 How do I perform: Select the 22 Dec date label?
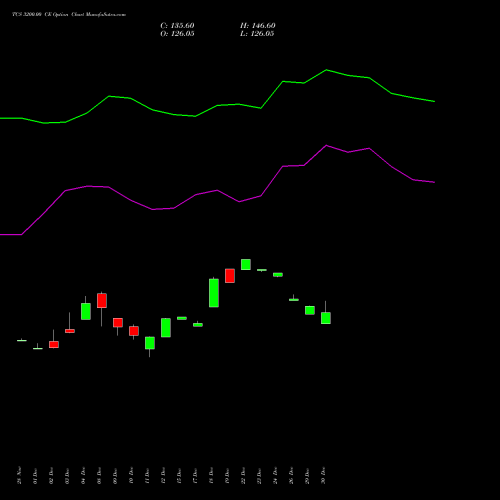243,475
